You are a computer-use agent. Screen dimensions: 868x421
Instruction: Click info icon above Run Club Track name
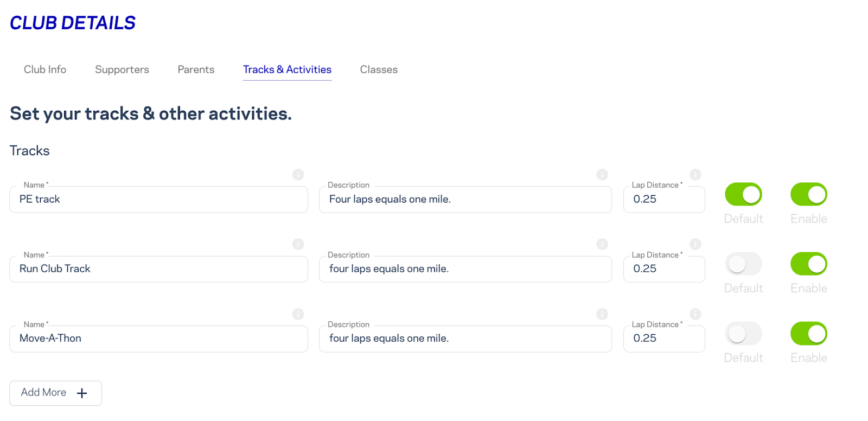(298, 244)
